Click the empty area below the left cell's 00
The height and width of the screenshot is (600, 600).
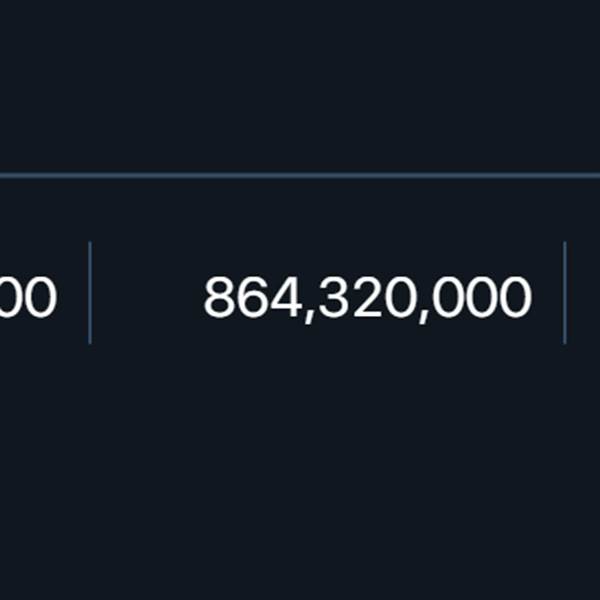pyautogui.click(x=44, y=472)
